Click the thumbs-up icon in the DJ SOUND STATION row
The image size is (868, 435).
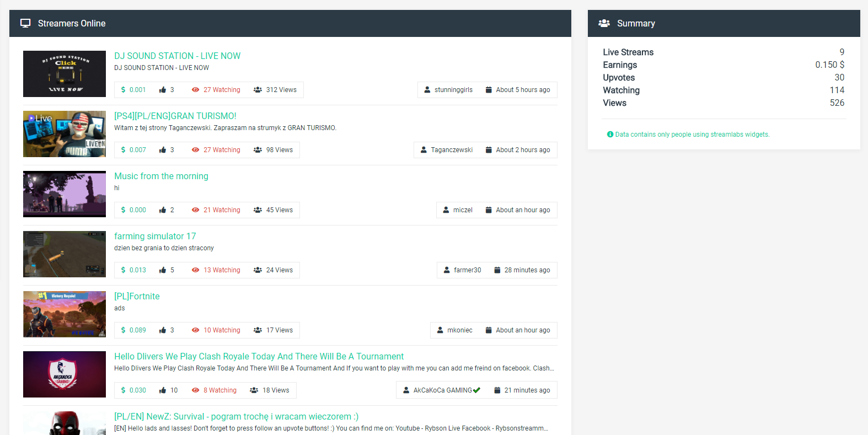point(163,90)
